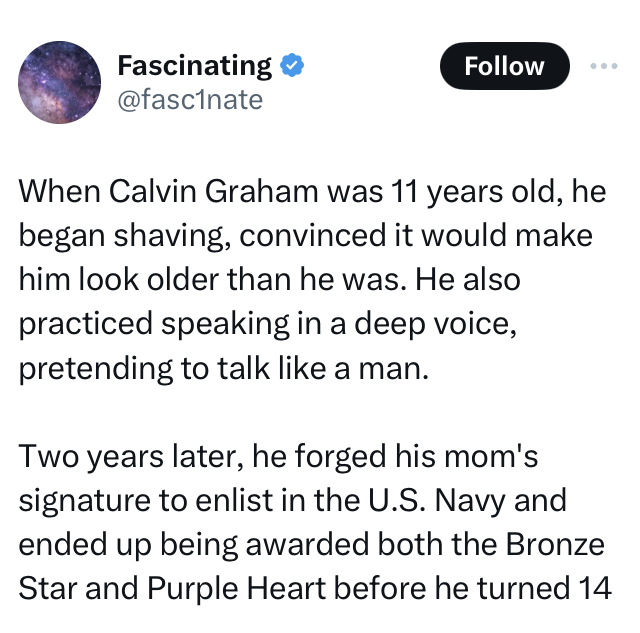Click "Bronze" at the end of the line
Image resolution: width=640 pixels, height=633 pixels.
tap(556, 544)
